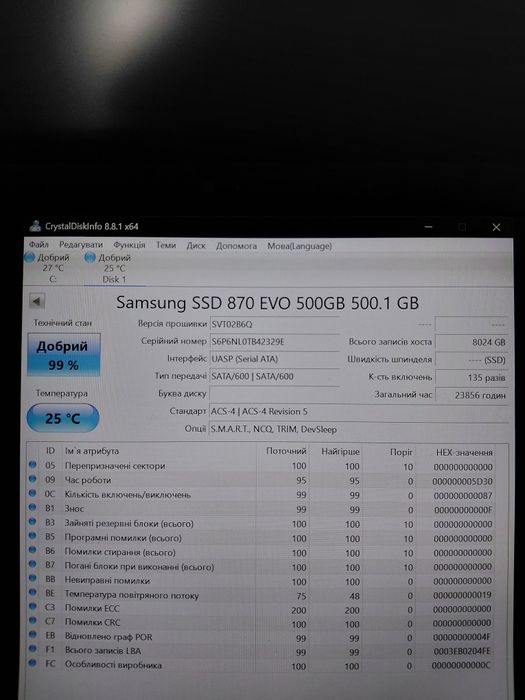The height and width of the screenshot is (700, 525).
Task: Click the 135 разів power-on count value
Action: 471,377
